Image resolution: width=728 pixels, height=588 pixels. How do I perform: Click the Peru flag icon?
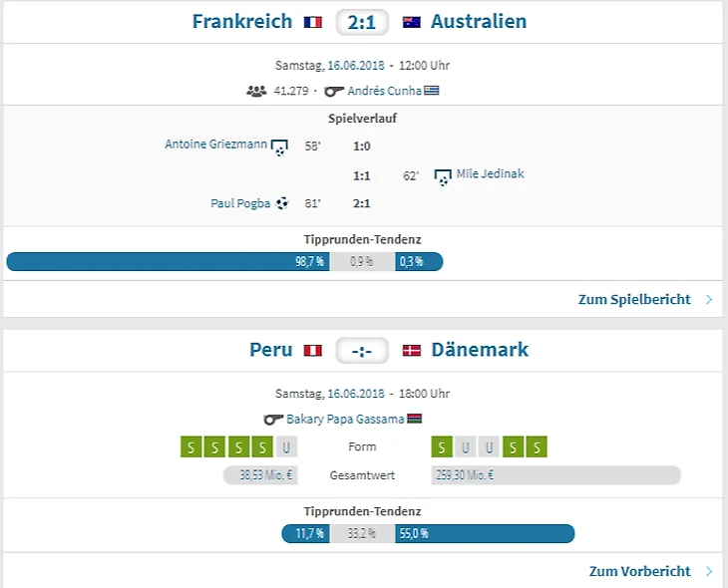[313, 351]
